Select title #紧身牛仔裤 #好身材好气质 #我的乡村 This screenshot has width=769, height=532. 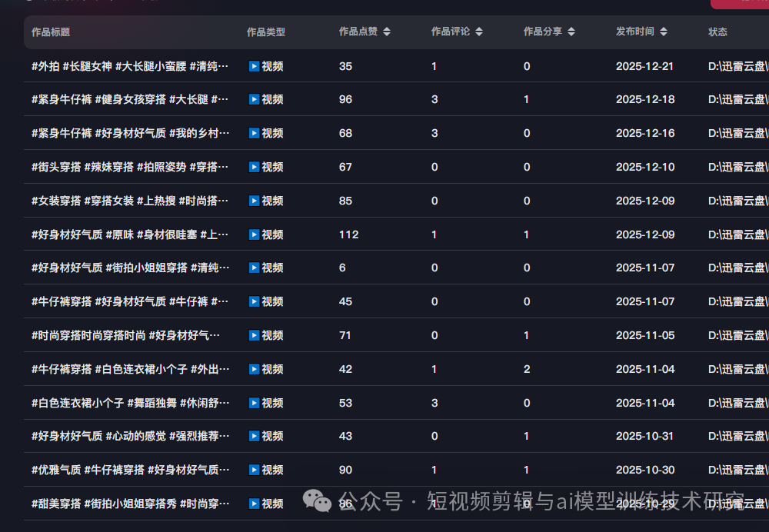pos(130,133)
